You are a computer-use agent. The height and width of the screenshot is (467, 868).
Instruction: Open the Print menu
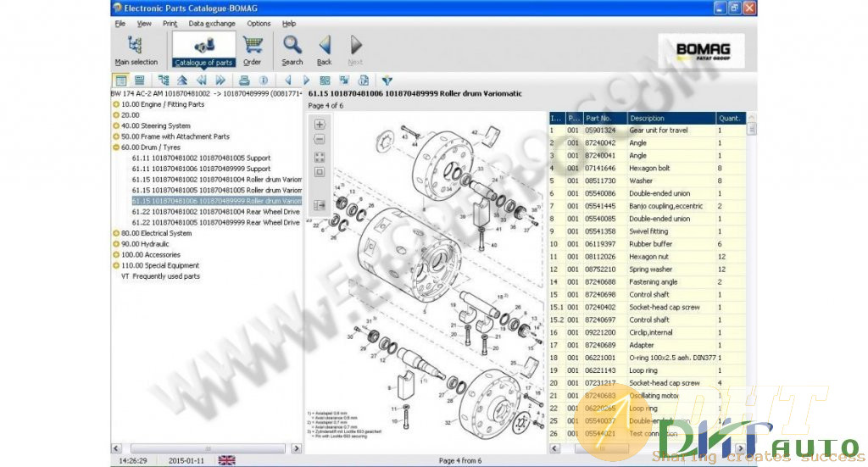(170, 23)
